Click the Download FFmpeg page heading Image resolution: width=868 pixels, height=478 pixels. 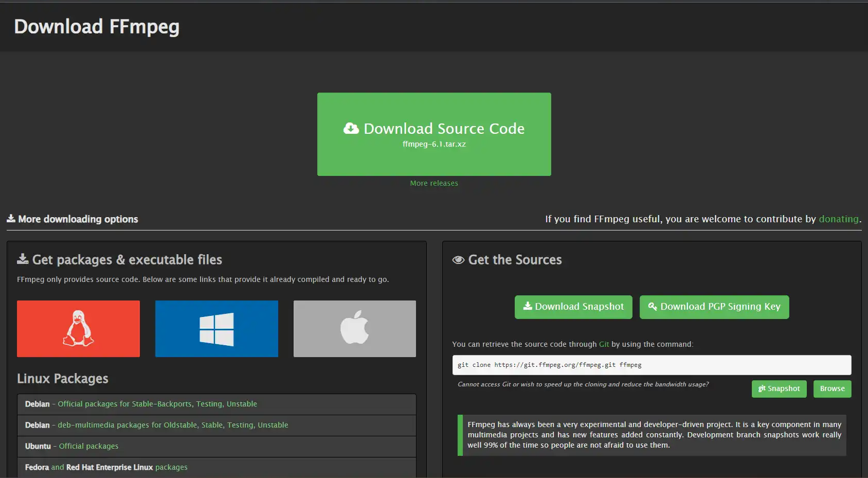click(x=97, y=27)
